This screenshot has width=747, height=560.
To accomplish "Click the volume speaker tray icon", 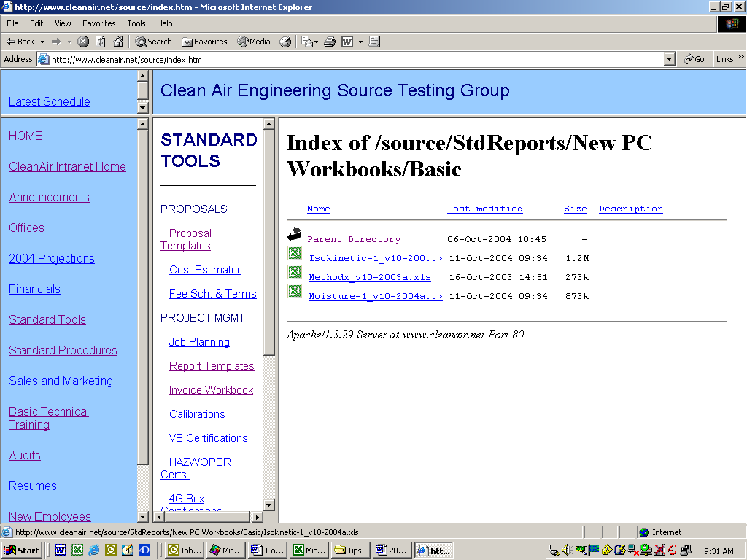I will coord(566,551).
